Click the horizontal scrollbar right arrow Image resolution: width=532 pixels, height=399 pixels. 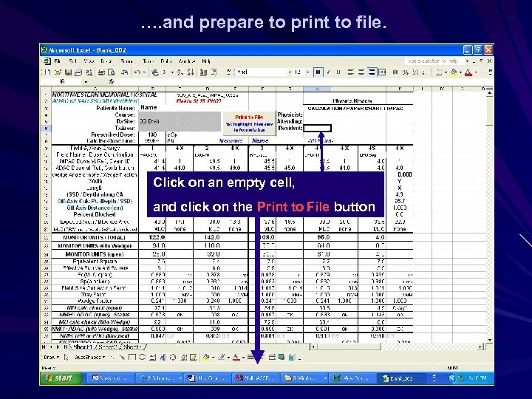point(480,347)
